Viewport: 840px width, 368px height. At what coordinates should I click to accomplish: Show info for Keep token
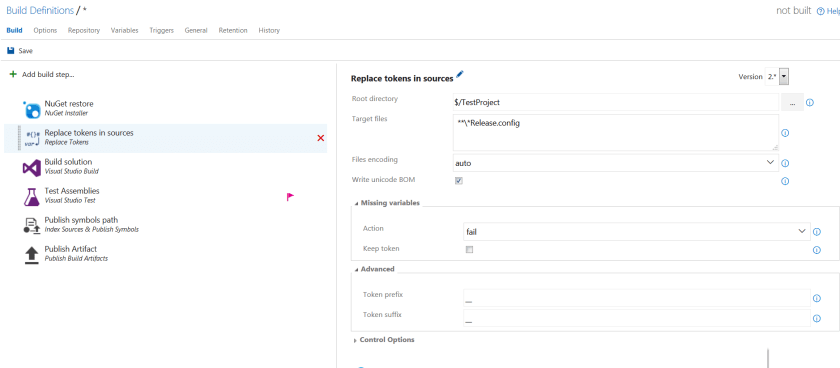(x=817, y=250)
